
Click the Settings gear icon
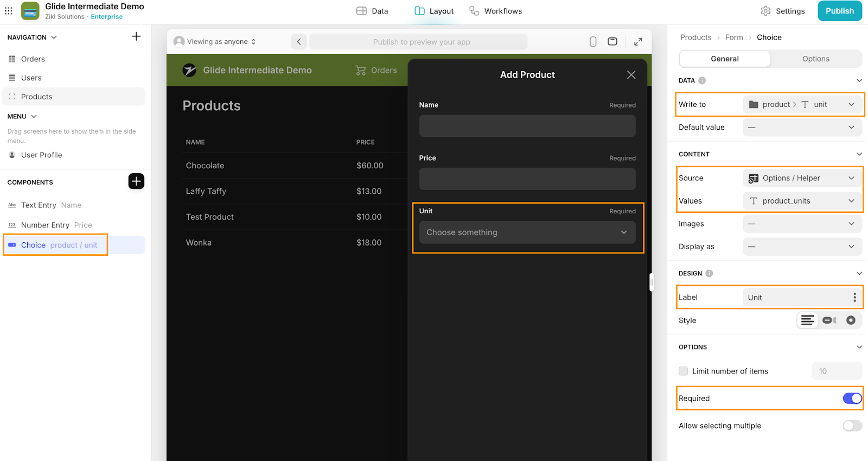pyautogui.click(x=765, y=11)
